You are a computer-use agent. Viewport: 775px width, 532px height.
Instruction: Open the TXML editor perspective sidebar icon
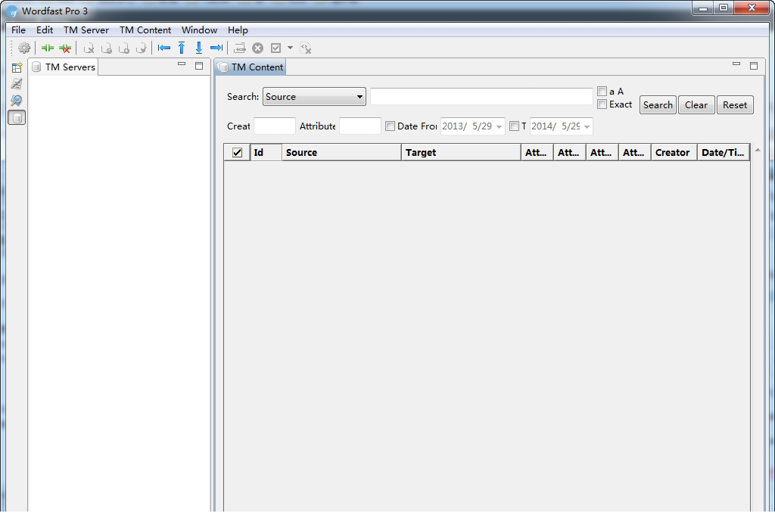pos(17,83)
